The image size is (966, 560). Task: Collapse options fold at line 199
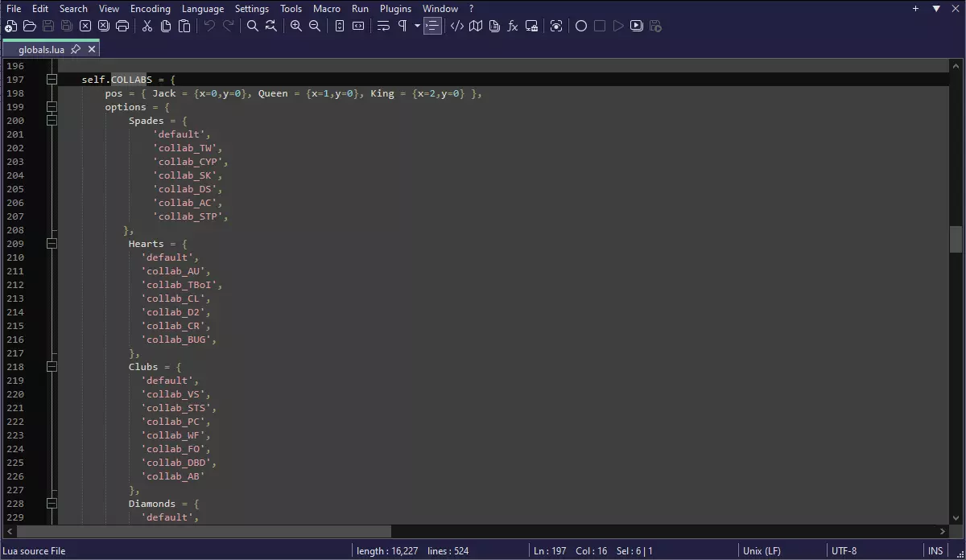52,107
